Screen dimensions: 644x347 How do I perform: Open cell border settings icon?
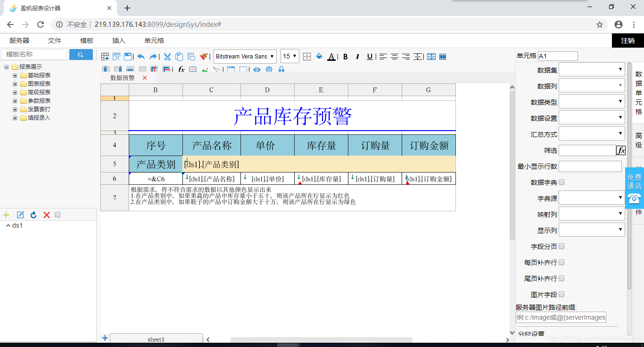(307, 57)
